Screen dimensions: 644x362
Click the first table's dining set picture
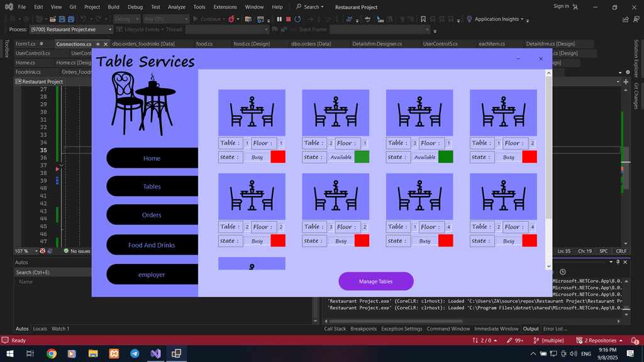(252, 112)
